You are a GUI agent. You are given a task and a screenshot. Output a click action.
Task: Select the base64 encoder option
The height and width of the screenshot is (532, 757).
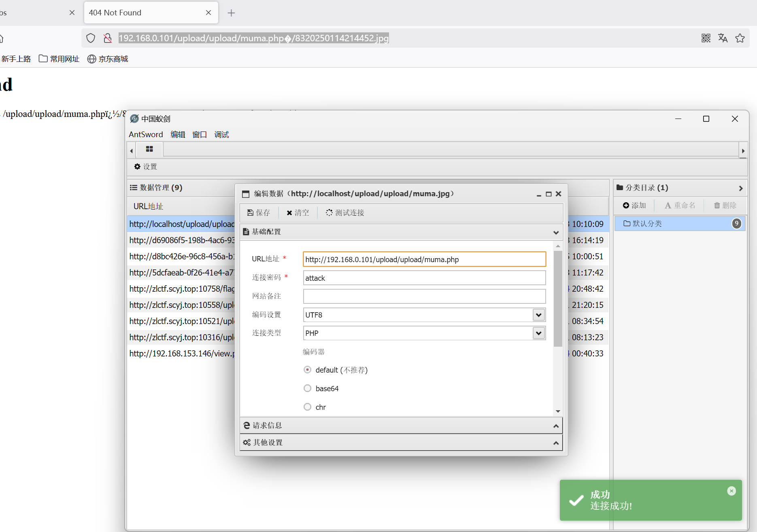(307, 388)
